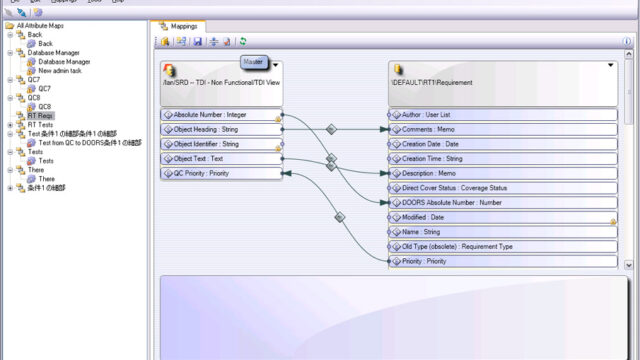Switch to the Mappings tab
The height and width of the screenshot is (360, 640).
[x=178, y=26]
